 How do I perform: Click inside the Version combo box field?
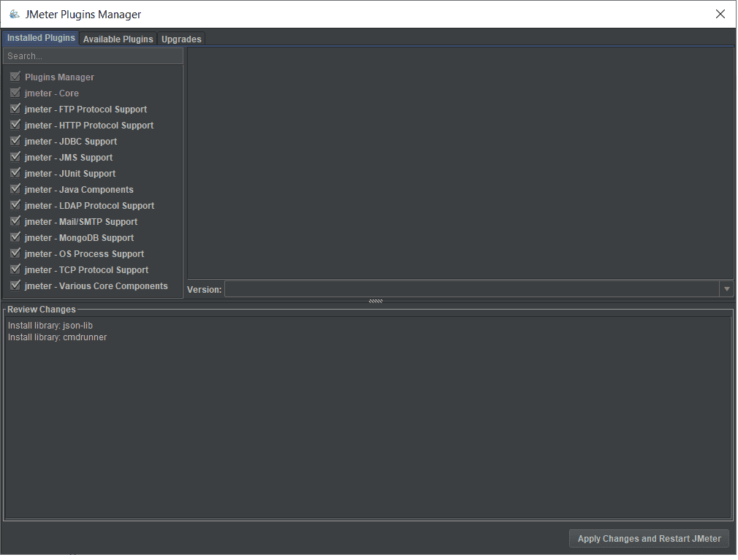click(471, 288)
